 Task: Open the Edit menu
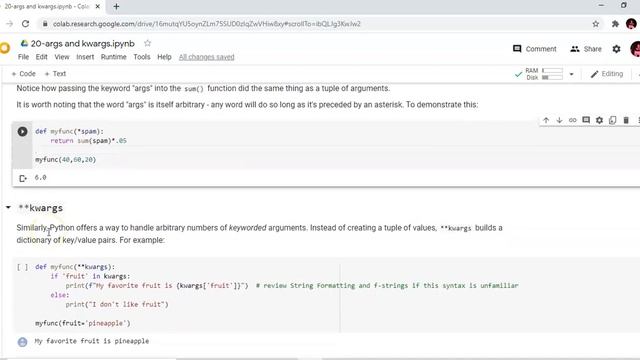pos(41,57)
